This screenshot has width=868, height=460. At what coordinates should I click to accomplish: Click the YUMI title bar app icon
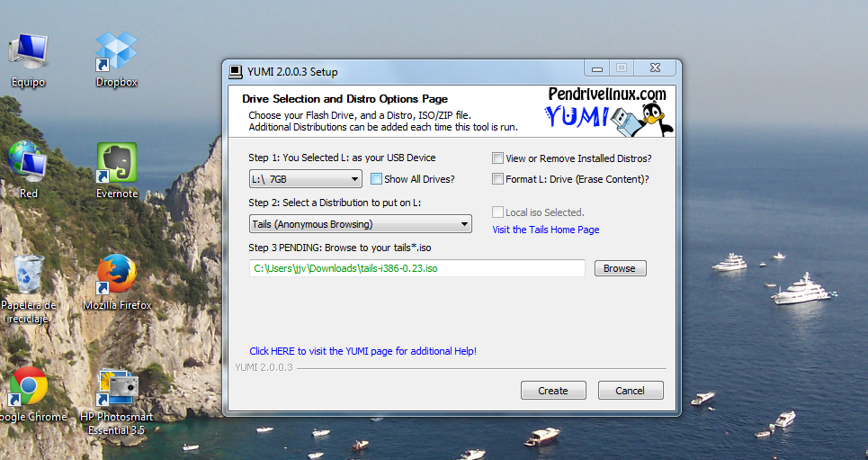pyautogui.click(x=236, y=71)
